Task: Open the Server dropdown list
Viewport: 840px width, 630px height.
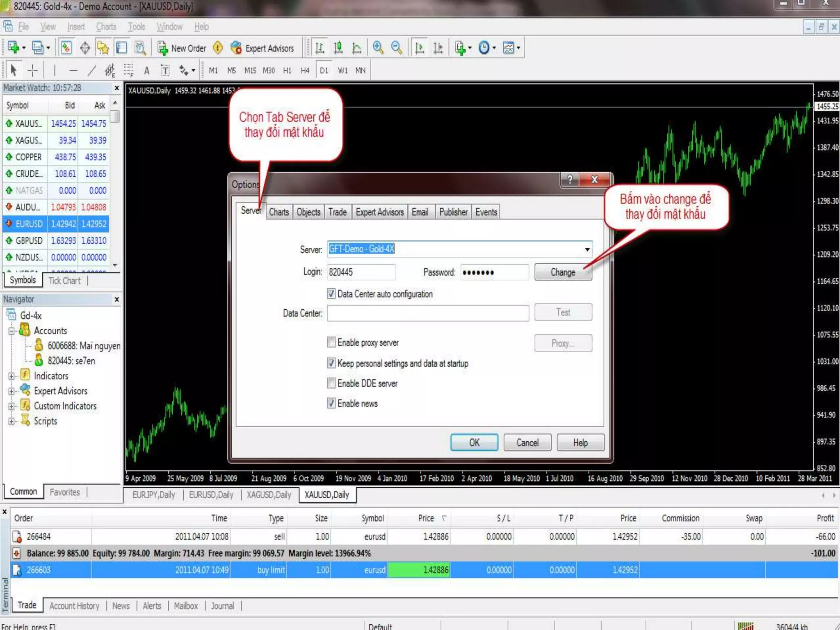Action: pos(587,249)
